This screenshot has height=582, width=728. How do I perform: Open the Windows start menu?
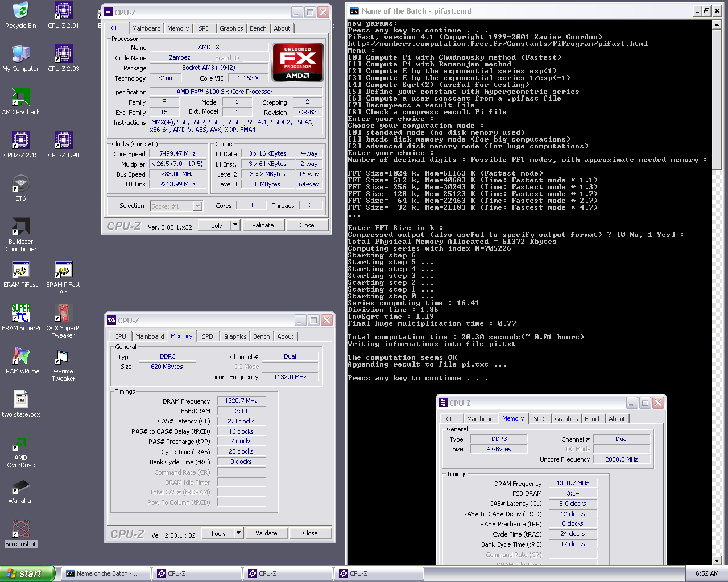point(27,573)
